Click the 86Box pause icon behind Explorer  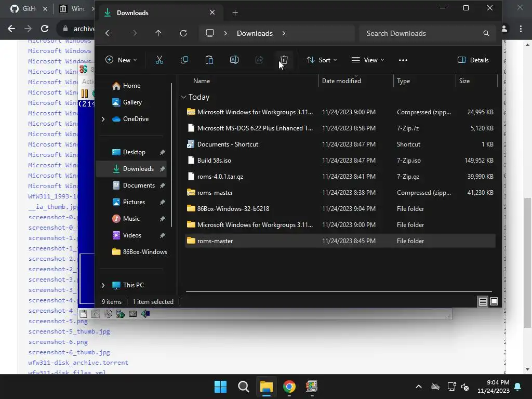[85, 94]
